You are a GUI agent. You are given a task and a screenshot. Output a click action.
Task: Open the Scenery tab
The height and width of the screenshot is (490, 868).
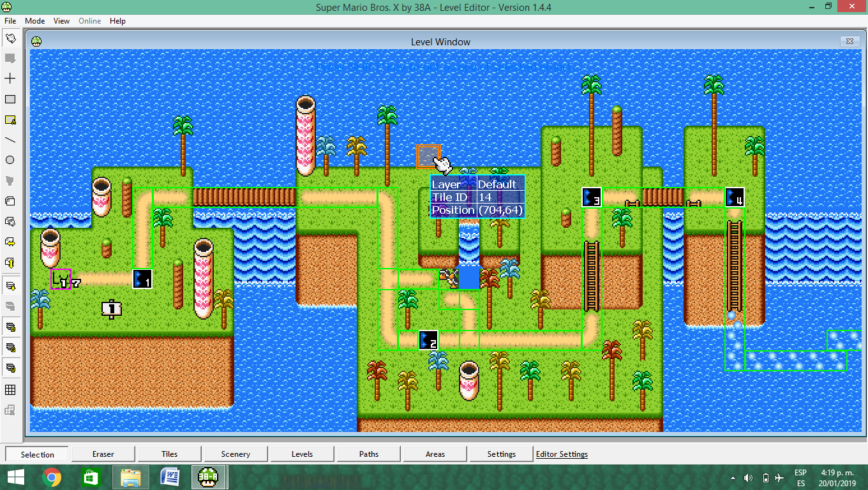click(x=236, y=454)
